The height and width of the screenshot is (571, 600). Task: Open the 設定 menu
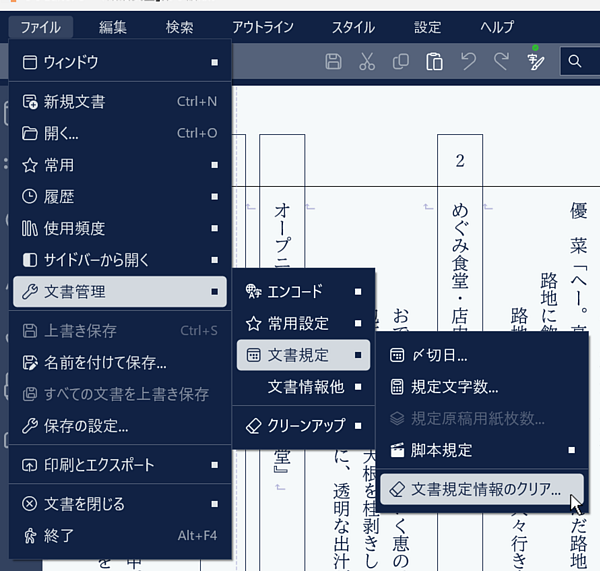(x=427, y=27)
